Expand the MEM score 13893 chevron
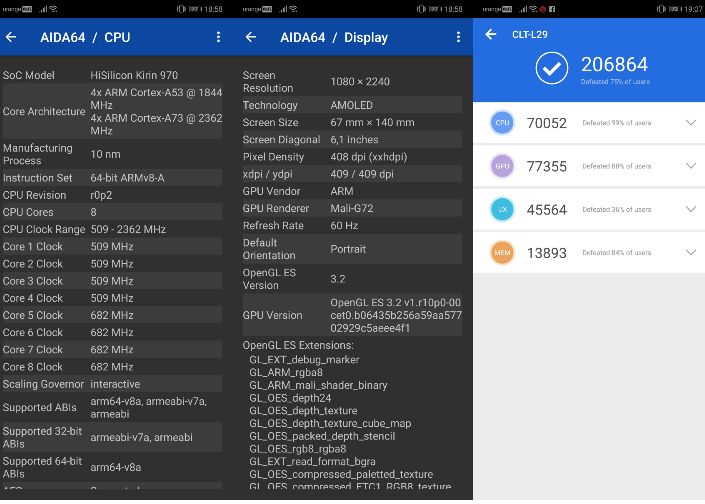This screenshot has height=504, width=705. coord(690,252)
